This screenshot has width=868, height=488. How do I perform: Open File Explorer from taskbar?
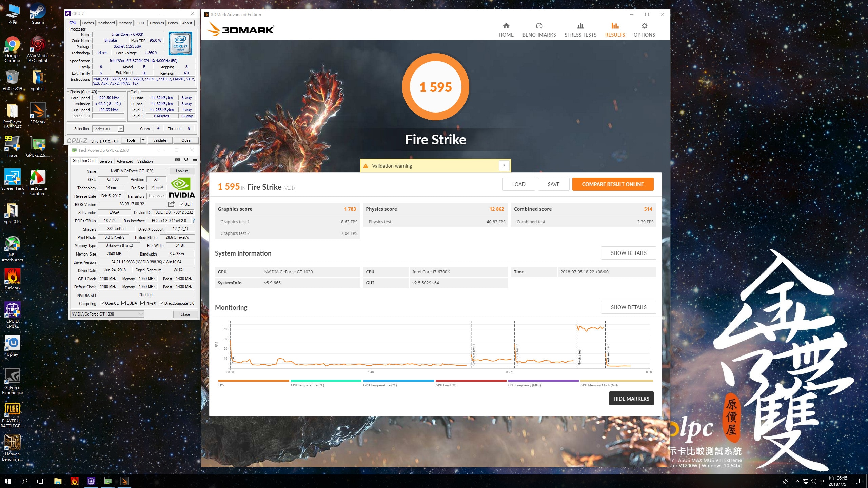click(x=58, y=481)
